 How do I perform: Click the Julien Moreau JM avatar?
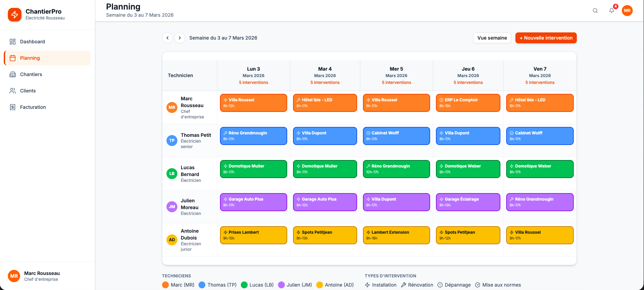point(172,207)
